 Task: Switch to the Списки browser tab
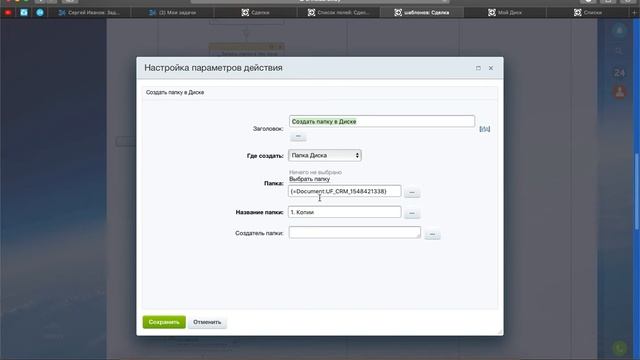click(588, 13)
